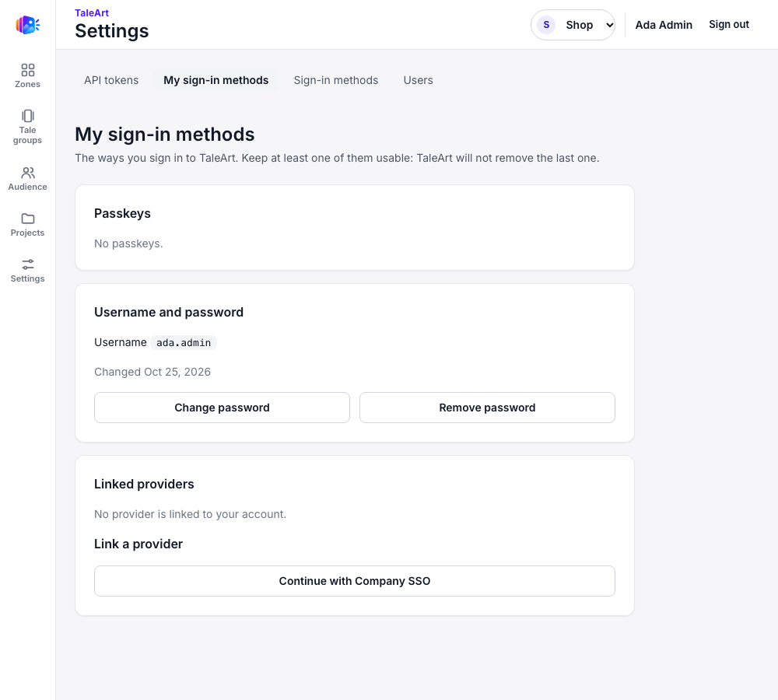Click the Username and password heading
The width and height of the screenshot is (778, 700).
pyautogui.click(x=169, y=312)
